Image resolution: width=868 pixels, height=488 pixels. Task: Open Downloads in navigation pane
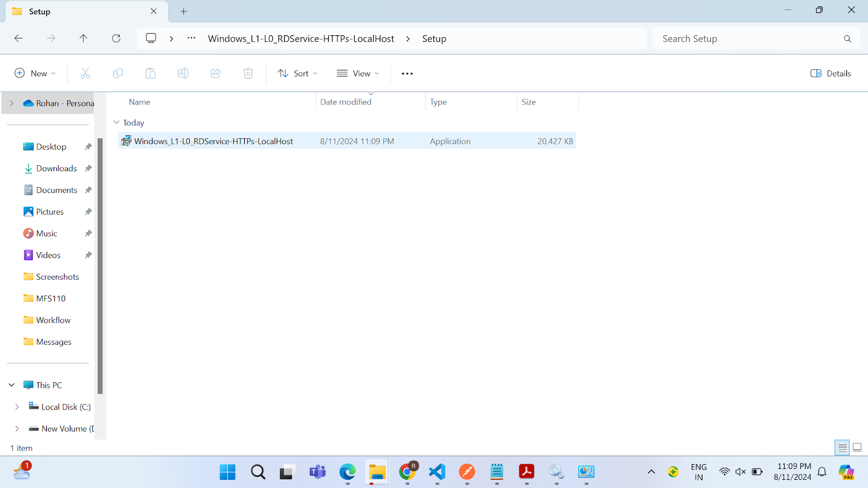click(51, 168)
